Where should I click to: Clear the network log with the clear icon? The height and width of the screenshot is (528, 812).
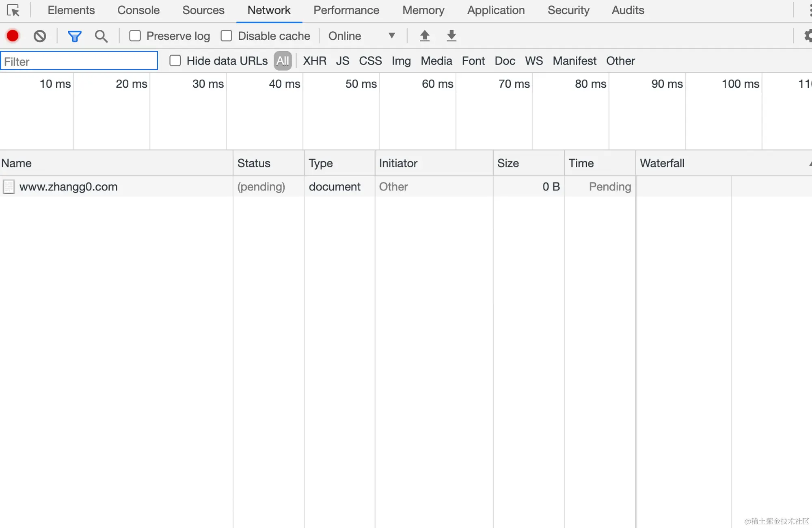tap(40, 36)
